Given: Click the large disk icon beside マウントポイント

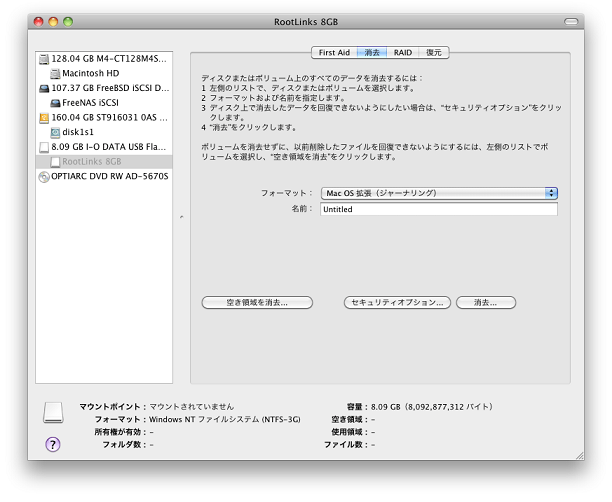Looking at the screenshot, I should point(53,413).
